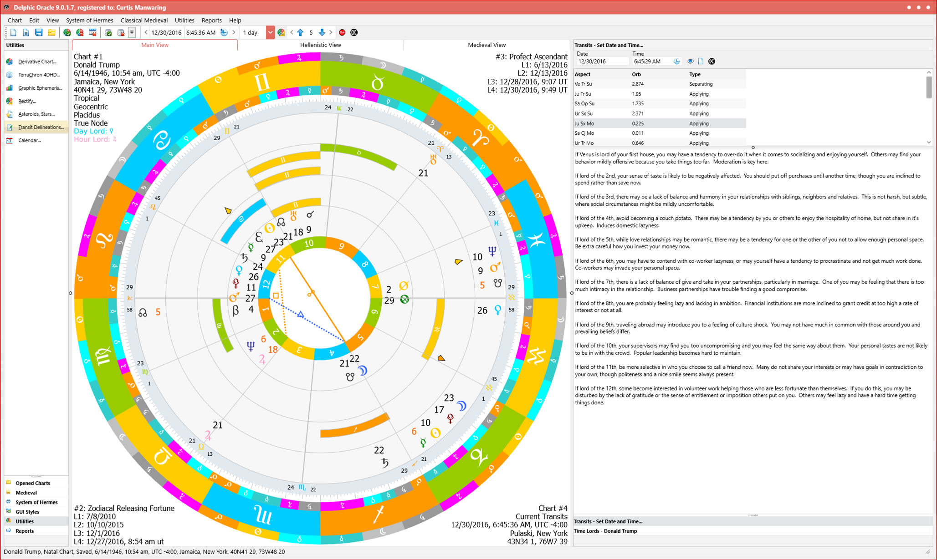
Task: Expand the Reports sidebar section
Action: (x=36, y=531)
